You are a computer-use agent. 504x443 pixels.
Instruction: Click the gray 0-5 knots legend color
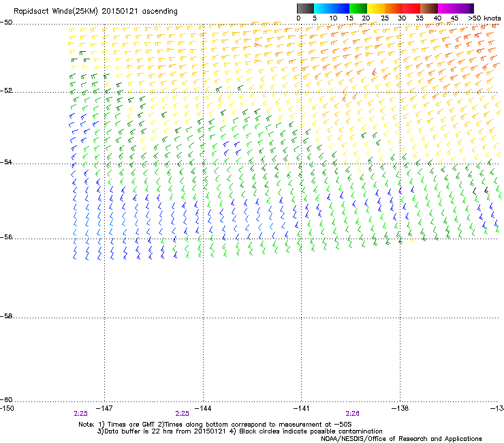[305, 8]
